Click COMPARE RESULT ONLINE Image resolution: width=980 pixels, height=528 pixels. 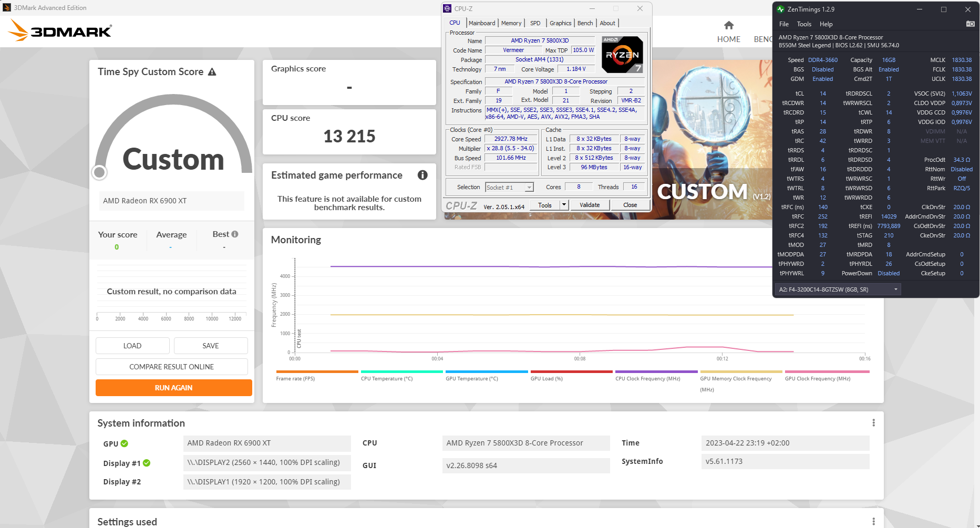[x=172, y=367]
